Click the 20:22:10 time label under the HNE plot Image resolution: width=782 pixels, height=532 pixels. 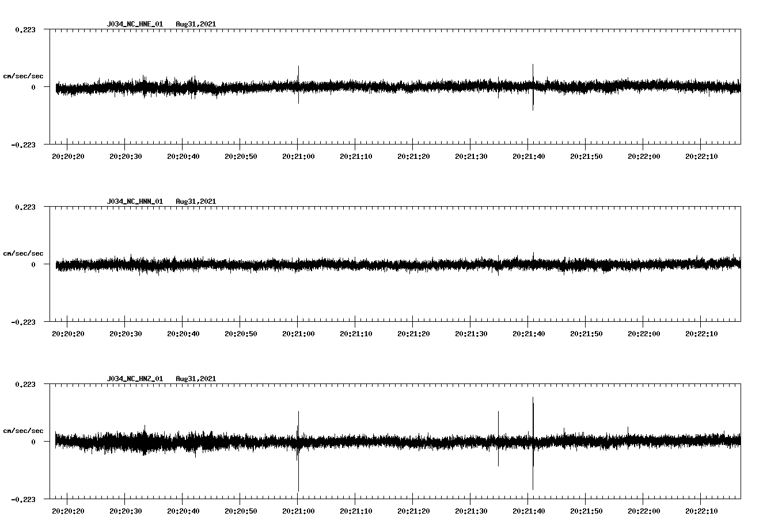tap(701, 156)
